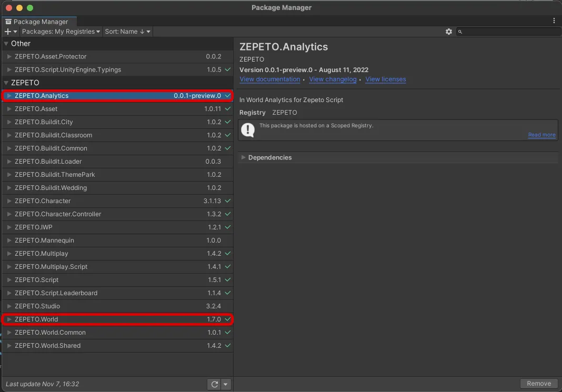Screen dimensions: 562x392
Task: Click the Last update Nov 7 status text
Action: click(x=42, y=384)
